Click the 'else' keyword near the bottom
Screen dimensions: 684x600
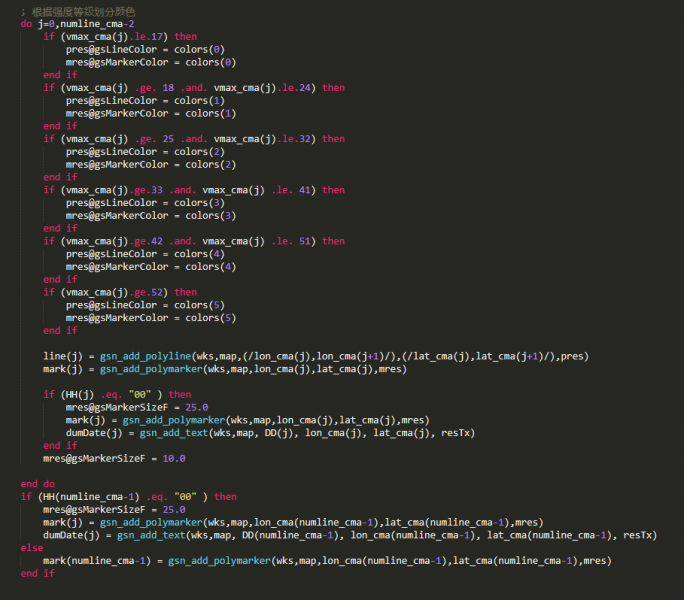click(x=32, y=548)
